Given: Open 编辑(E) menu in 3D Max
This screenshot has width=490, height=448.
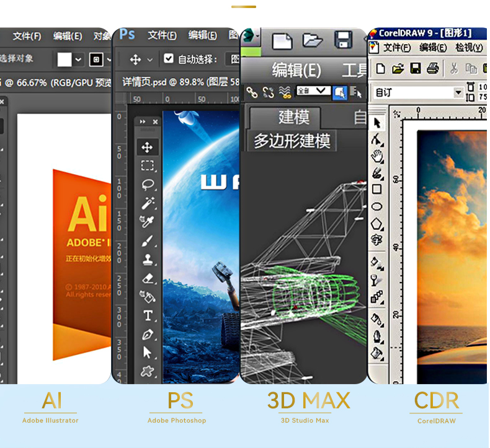Looking at the screenshot, I should 296,70.
